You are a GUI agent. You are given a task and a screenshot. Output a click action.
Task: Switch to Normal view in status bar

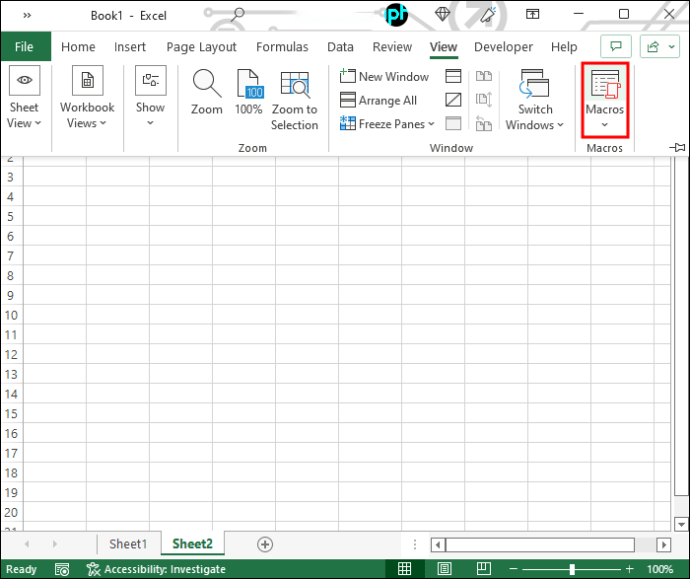point(404,569)
